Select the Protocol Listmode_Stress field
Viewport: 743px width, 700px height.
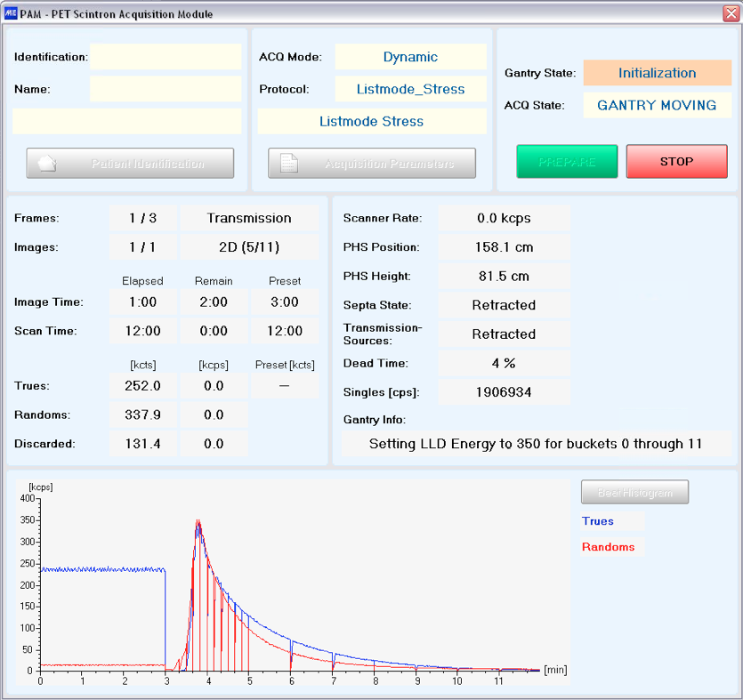pyautogui.click(x=410, y=89)
